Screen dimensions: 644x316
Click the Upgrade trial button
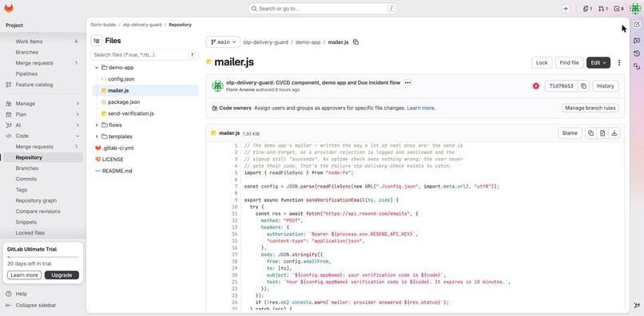tap(62, 275)
